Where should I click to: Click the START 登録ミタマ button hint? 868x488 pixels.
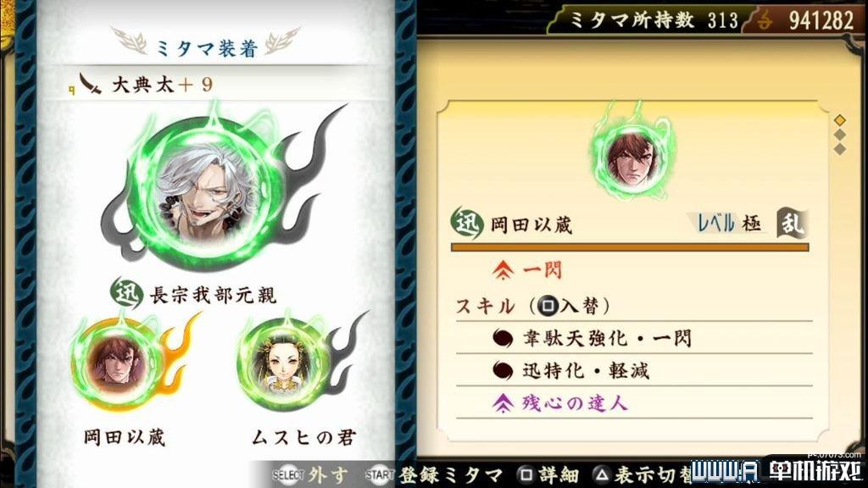point(433,474)
